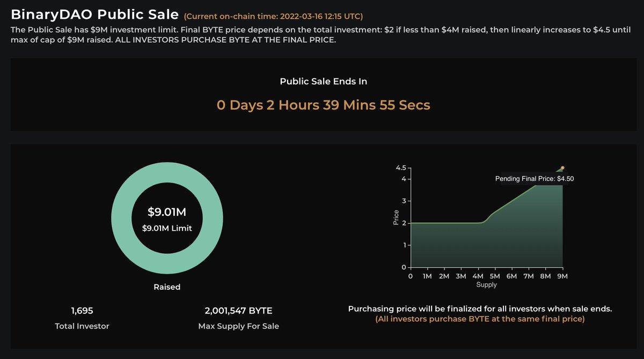The height and width of the screenshot is (359, 644).
Task: Click the Supply axis label on the chart
Action: click(486, 285)
